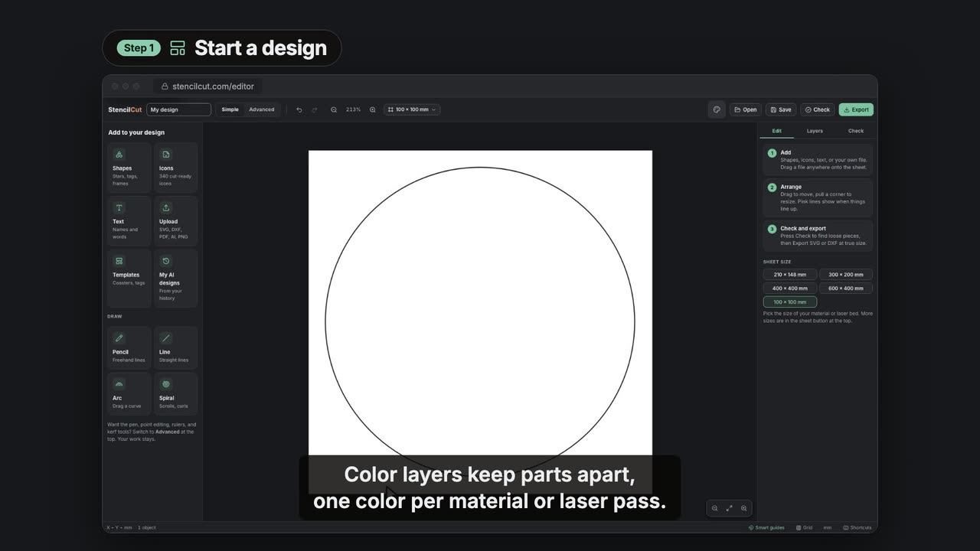Save the design with the Save button
Screen dimensions: 980x551
[781, 109]
